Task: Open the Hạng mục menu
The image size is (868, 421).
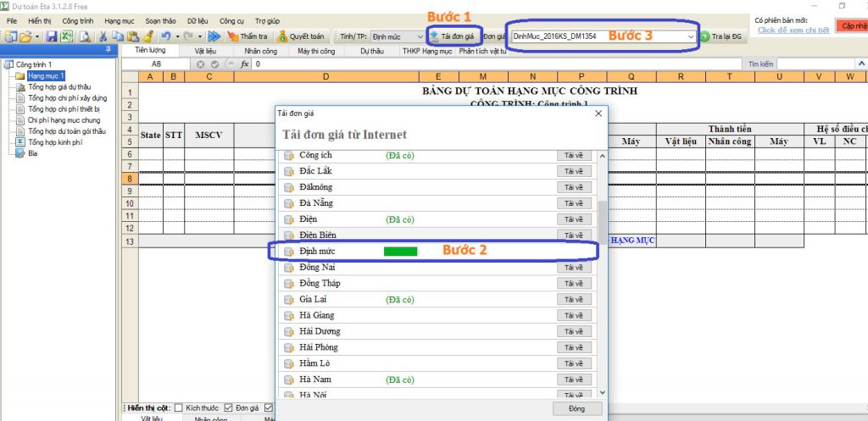Action: 120,21
